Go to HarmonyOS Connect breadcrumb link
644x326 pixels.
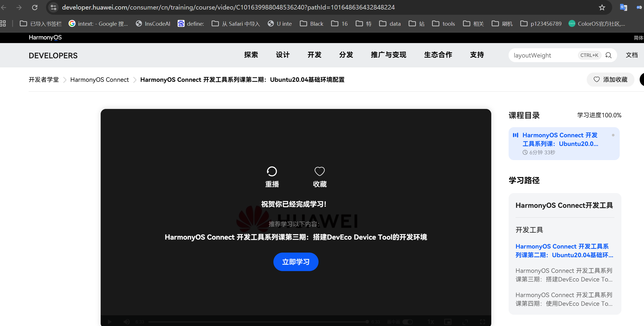coord(100,80)
